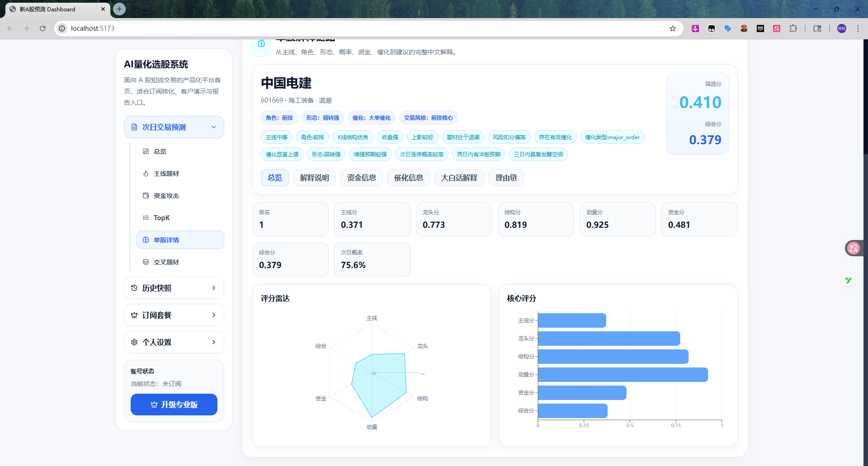Open a new browser tab
868x466 pixels.
pos(119,9)
